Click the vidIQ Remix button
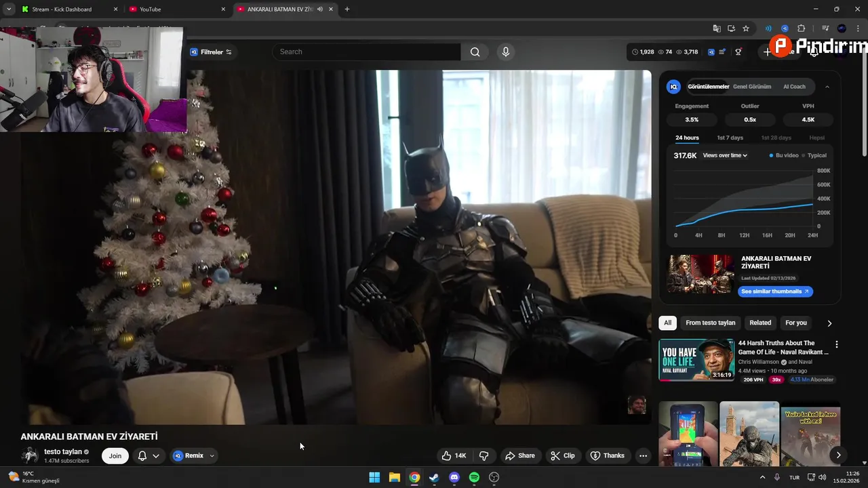868x488 pixels. tap(188, 455)
